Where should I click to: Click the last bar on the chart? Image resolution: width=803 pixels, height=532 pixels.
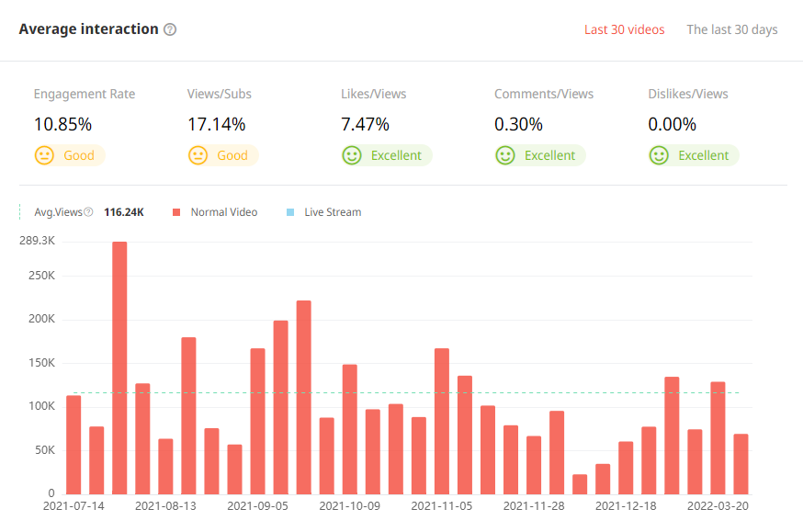(741, 464)
